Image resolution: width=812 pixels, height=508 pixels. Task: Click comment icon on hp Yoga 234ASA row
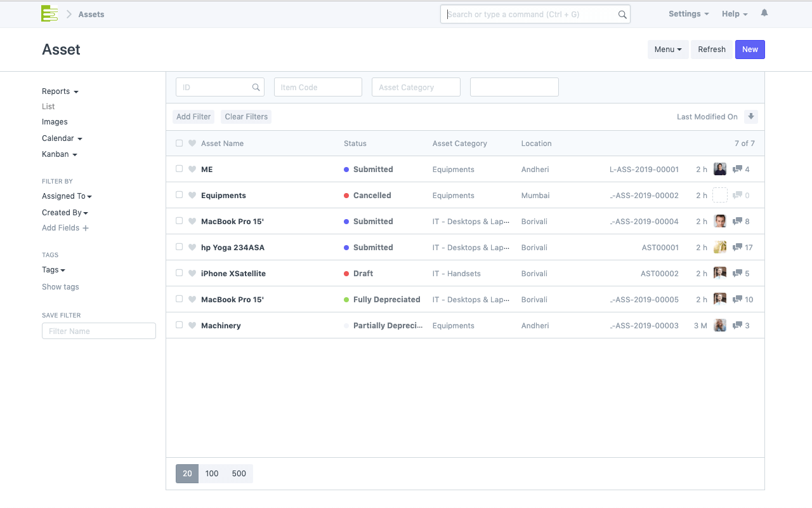click(737, 248)
